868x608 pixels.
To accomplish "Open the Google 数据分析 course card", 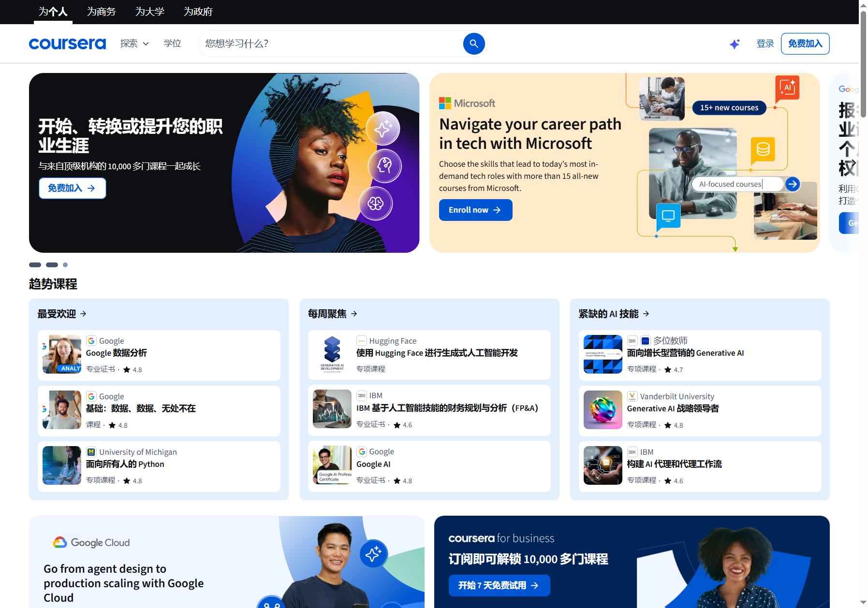I will tap(159, 355).
